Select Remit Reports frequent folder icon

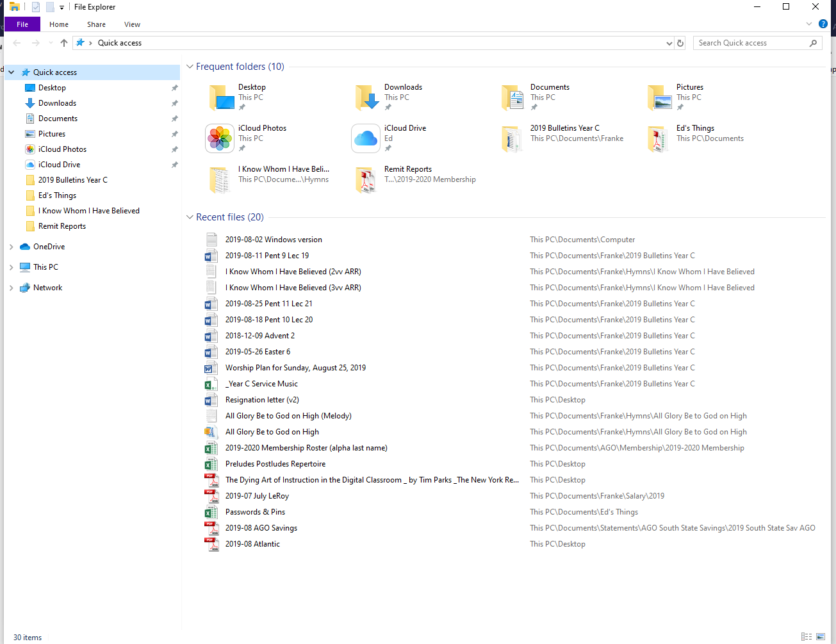tap(366, 179)
